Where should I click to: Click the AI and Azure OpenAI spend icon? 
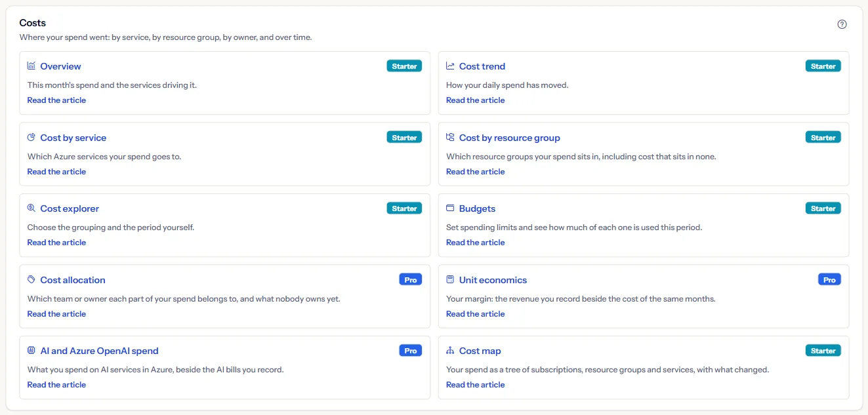coord(31,350)
